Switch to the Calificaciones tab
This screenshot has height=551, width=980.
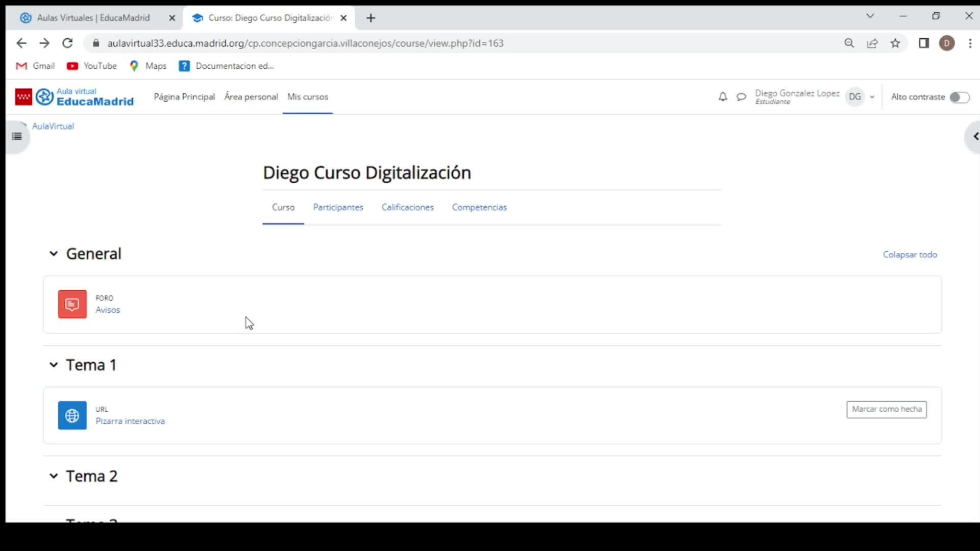pos(407,207)
